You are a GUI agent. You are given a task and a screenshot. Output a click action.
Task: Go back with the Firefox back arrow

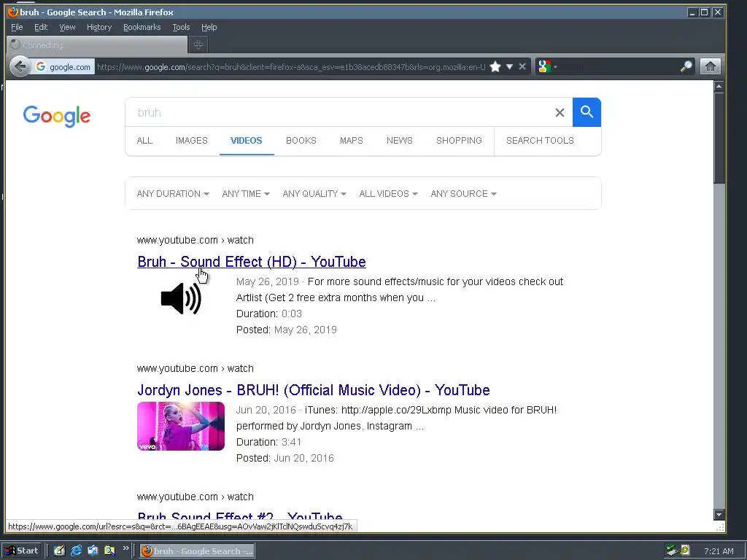[x=20, y=66]
